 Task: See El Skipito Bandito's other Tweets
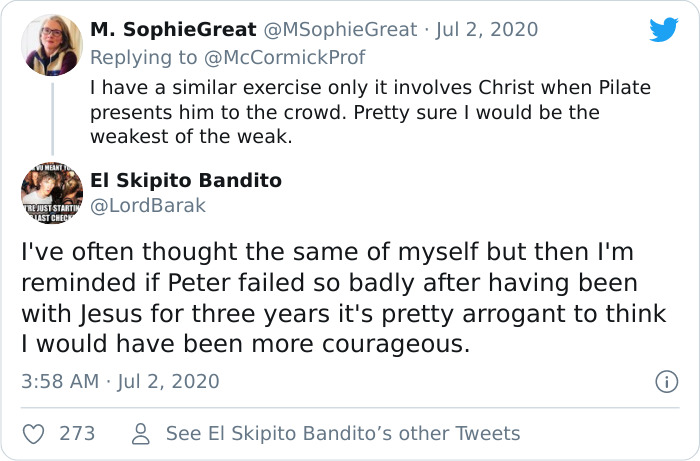tap(343, 433)
